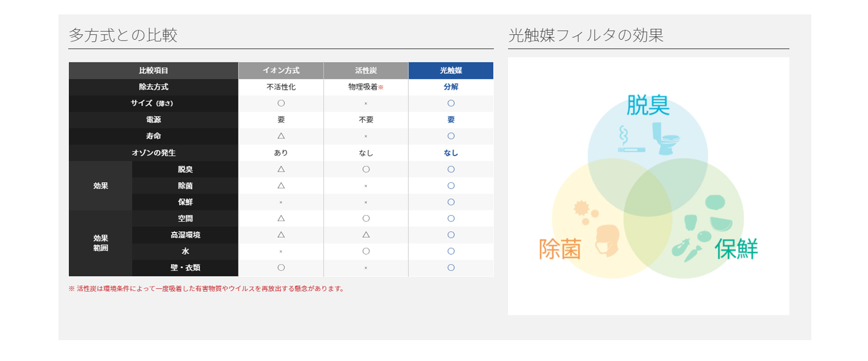Click the red 活性炭 footnote text
The width and height of the screenshot is (868, 361).
click(207, 289)
